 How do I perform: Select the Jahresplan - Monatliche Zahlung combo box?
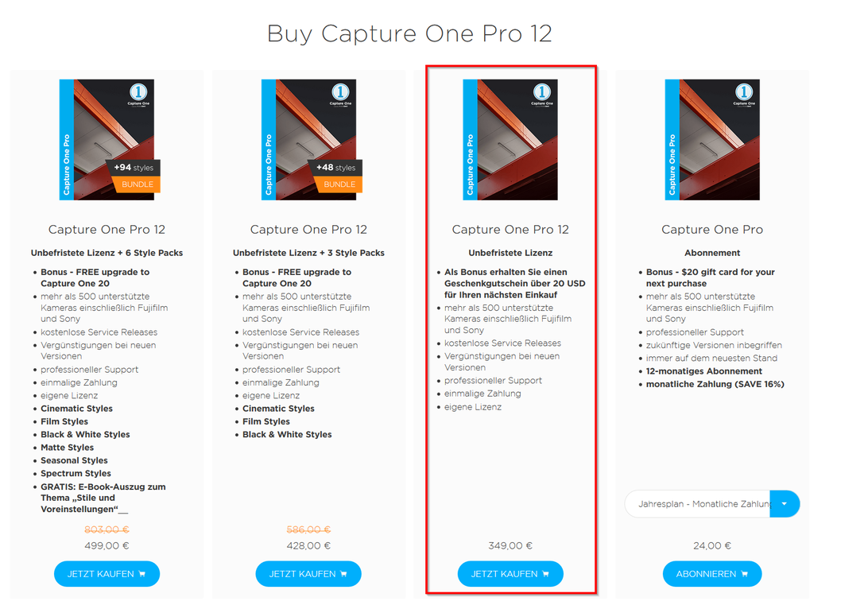pos(712,504)
